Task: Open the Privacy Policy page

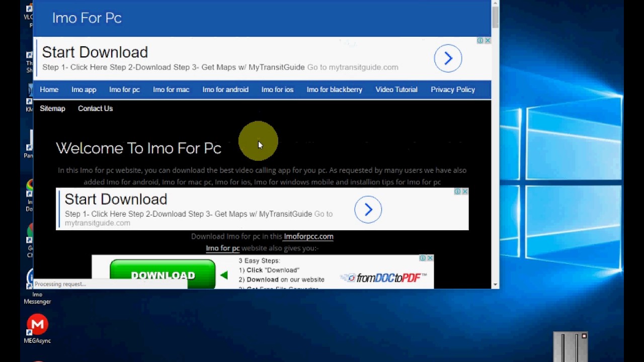Action: (x=453, y=89)
